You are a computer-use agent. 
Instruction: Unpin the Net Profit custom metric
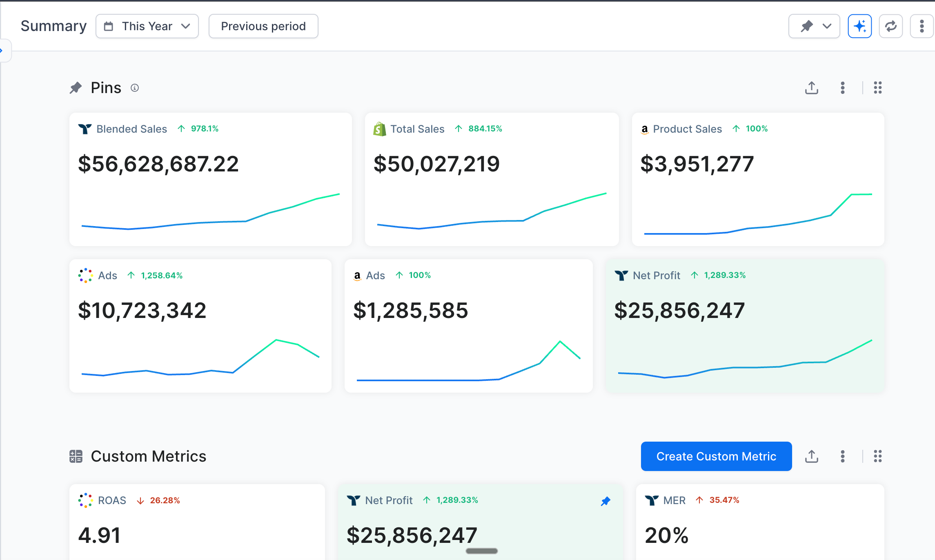pyautogui.click(x=606, y=501)
